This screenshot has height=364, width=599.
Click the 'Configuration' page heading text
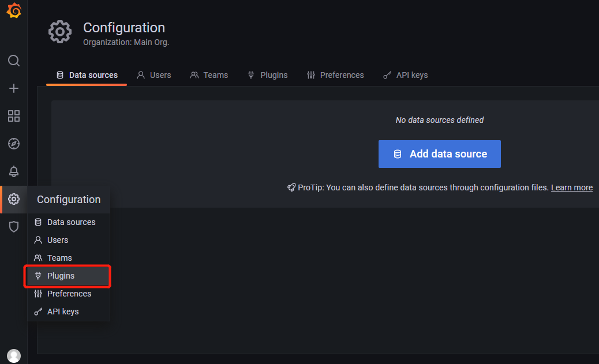(124, 28)
